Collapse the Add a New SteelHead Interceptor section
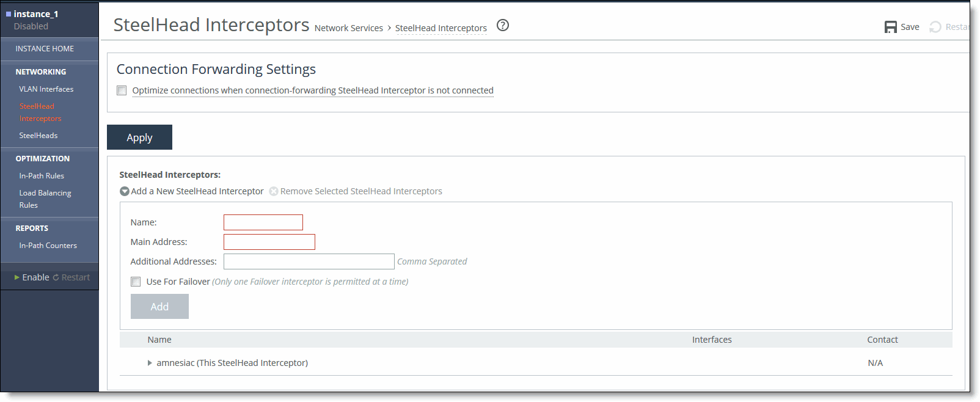 coord(125,191)
